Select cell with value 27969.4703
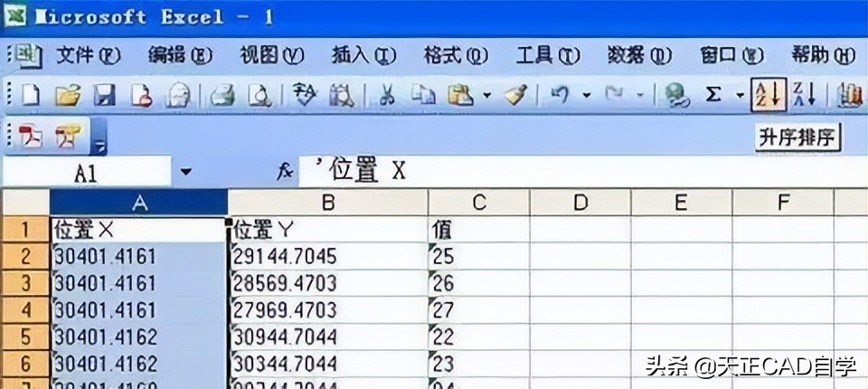Screen dimensions: 868x389 [x=327, y=309]
